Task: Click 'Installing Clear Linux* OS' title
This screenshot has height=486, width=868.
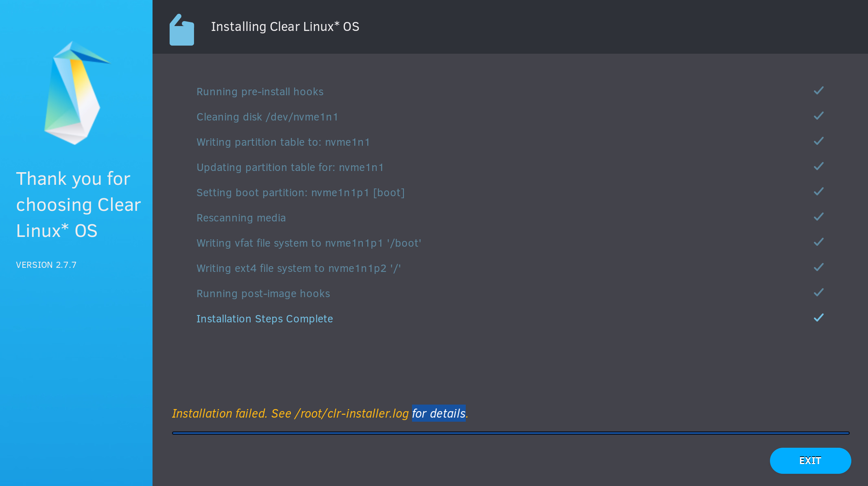Action: pos(285,27)
